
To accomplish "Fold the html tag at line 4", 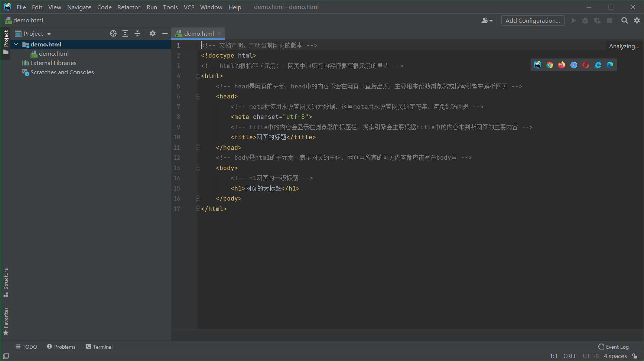I will click(198, 76).
